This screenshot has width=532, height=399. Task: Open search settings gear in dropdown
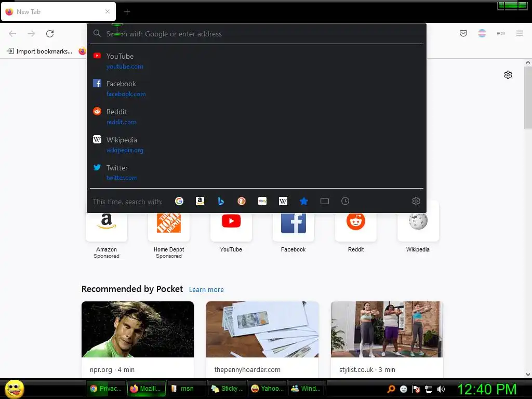416,201
